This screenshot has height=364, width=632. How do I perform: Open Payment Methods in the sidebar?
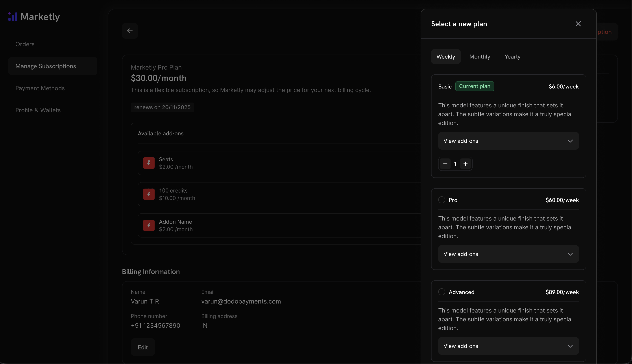pos(40,88)
